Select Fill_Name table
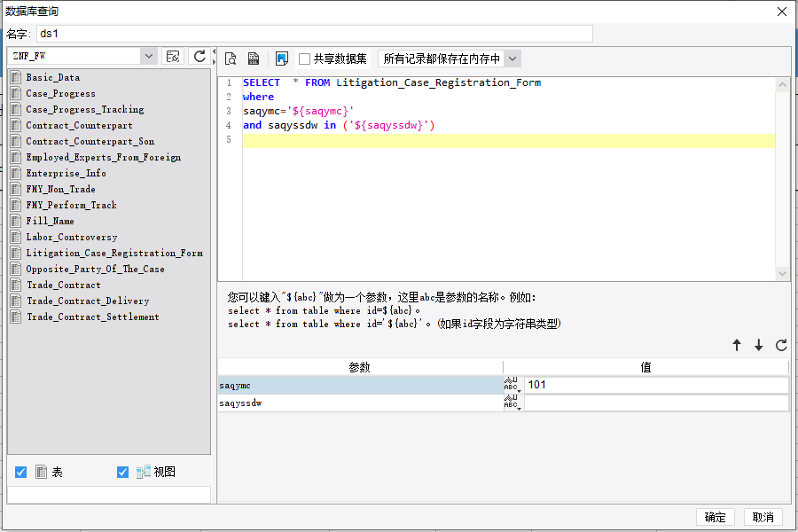This screenshot has width=798, height=532. pyautogui.click(x=50, y=221)
